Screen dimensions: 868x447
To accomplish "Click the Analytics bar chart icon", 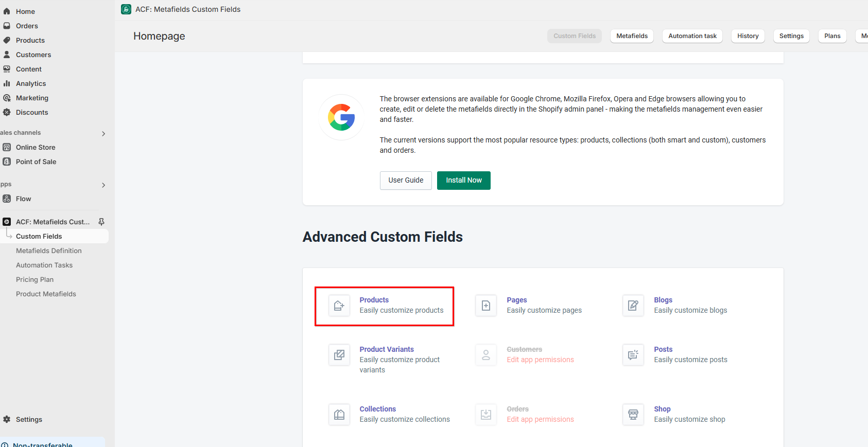I will (x=7, y=83).
